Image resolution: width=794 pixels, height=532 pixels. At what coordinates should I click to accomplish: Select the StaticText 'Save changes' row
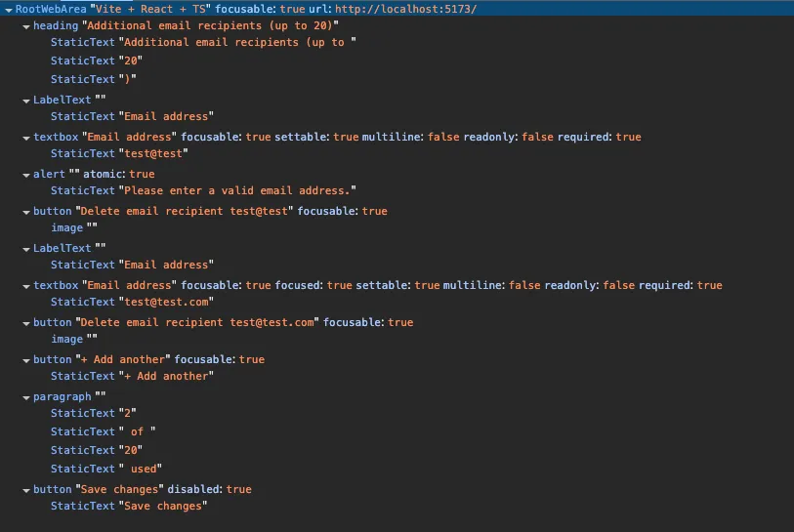point(397,507)
